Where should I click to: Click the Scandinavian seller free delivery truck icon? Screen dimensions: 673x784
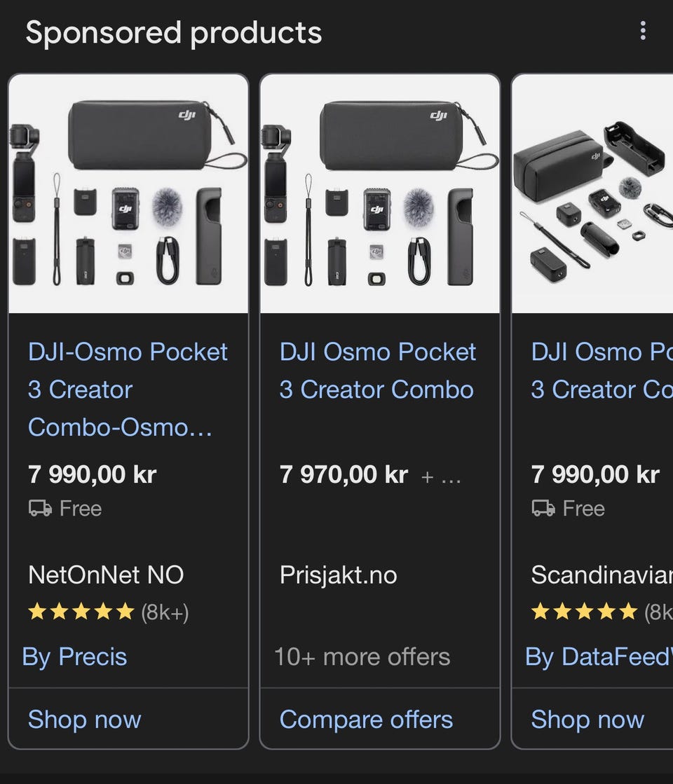pos(543,509)
